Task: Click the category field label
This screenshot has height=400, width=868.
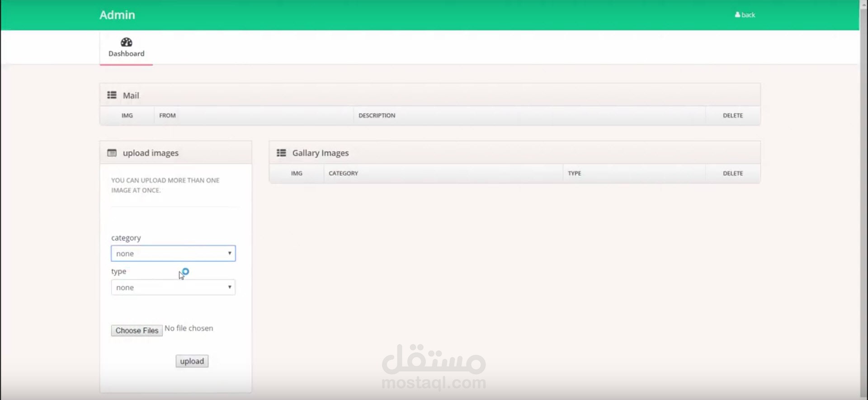Action: (x=126, y=238)
